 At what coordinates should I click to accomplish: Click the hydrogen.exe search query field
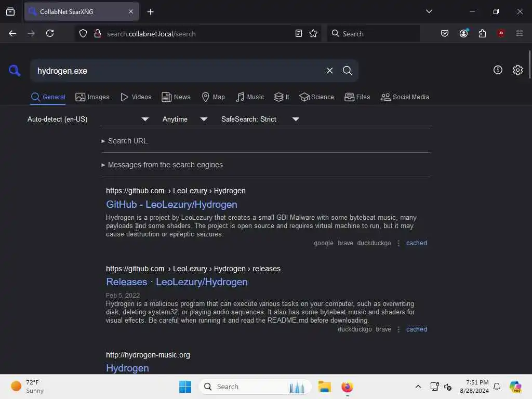point(177,71)
